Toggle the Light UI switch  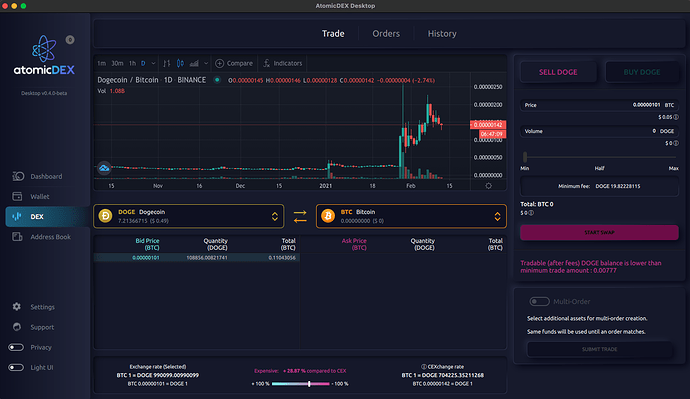(x=16, y=367)
